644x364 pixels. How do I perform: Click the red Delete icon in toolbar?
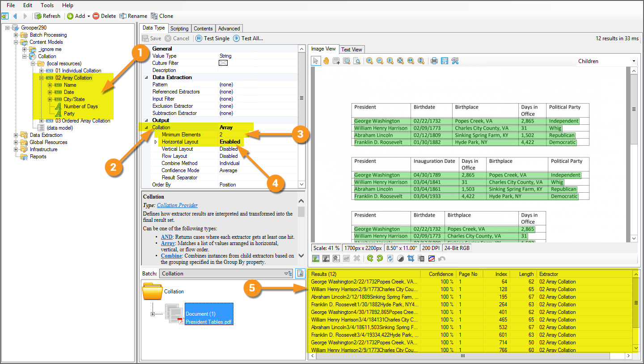[x=96, y=16]
